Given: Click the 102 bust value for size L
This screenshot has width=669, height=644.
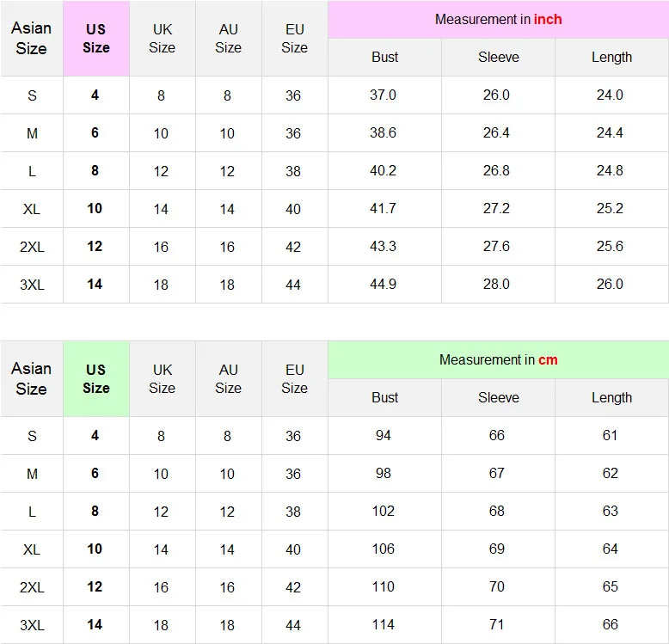Looking at the screenshot, I should pyautogui.click(x=384, y=511).
